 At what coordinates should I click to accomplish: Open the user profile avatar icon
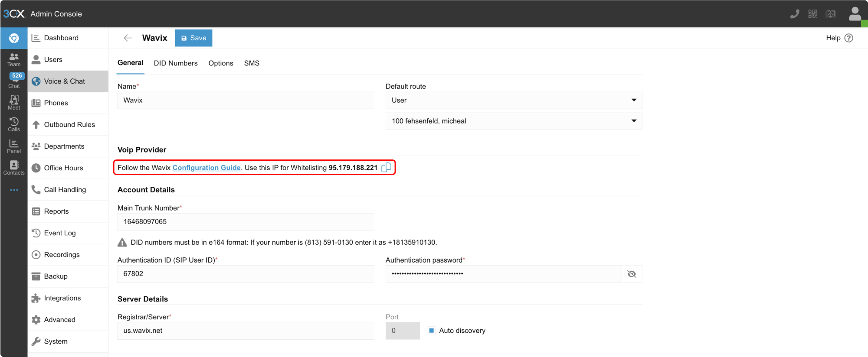(x=854, y=14)
